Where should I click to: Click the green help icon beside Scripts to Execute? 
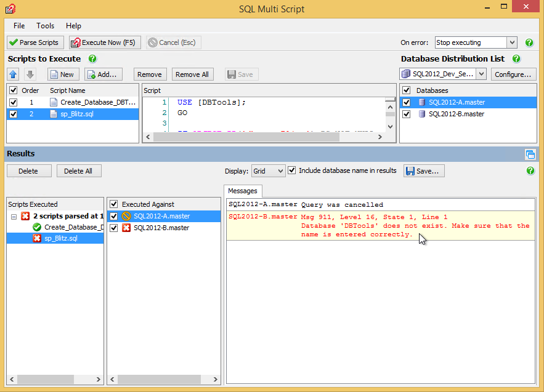tap(92, 59)
